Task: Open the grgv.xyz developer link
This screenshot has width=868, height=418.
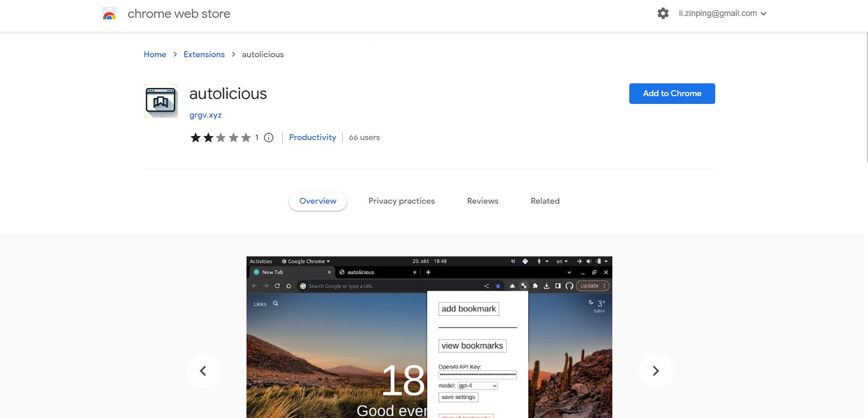Action: click(x=205, y=115)
